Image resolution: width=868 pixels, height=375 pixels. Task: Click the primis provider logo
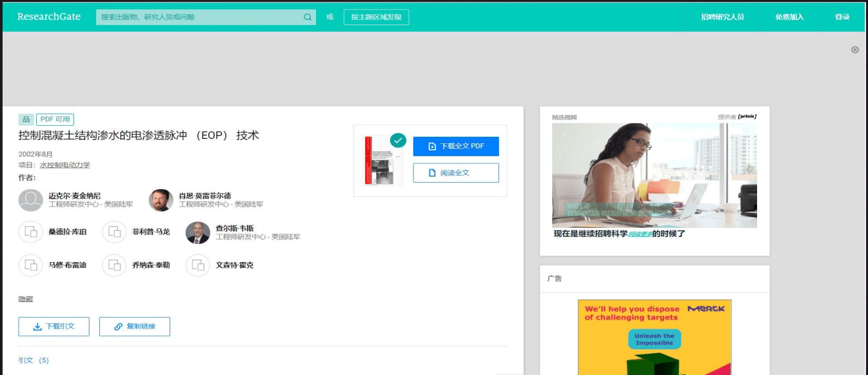[x=747, y=117]
